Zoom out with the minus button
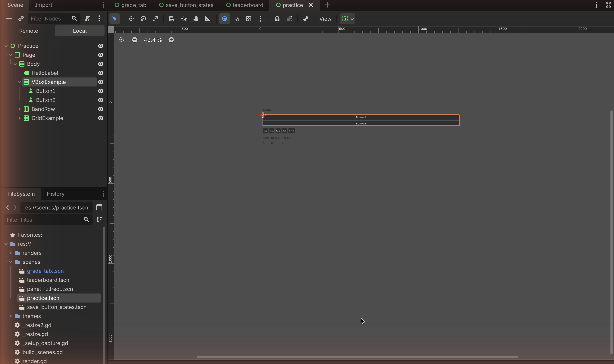The width and height of the screenshot is (614, 364). 135,40
